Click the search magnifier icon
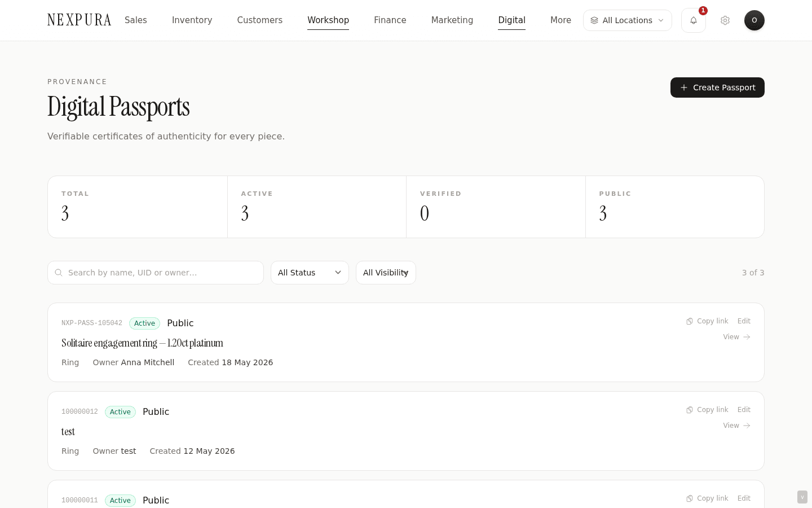The width and height of the screenshot is (812, 508). tap(59, 273)
